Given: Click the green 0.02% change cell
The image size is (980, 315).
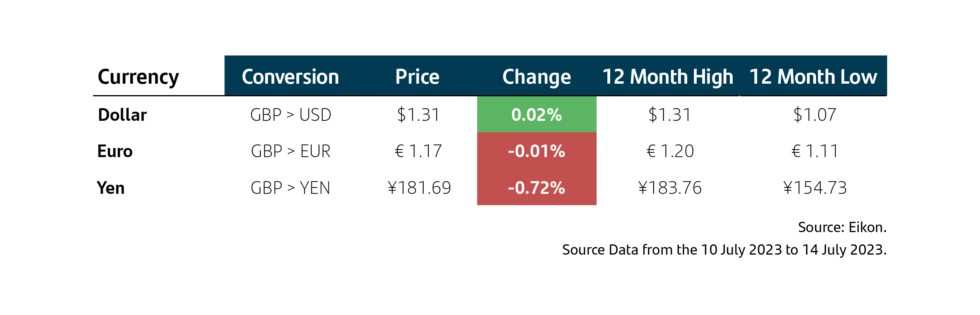Looking at the screenshot, I should (537, 114).
